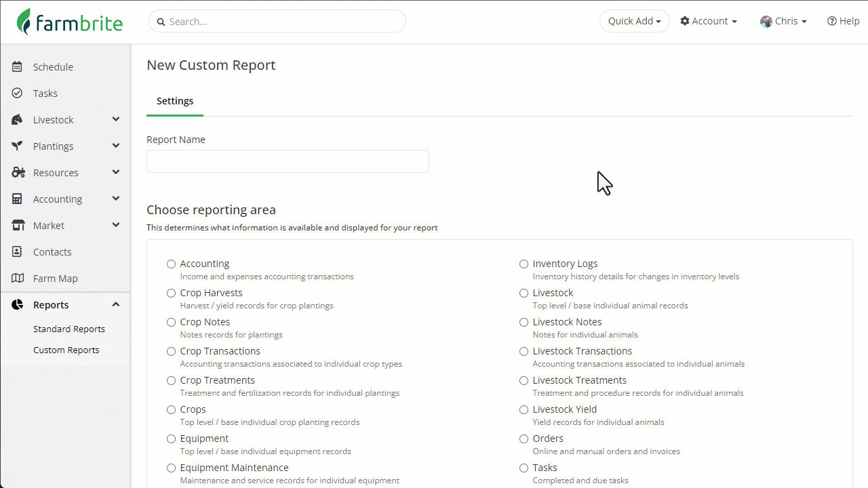The image size is (868, 488).
Task: Switch to the Settings tab
Action: point(175,101)
